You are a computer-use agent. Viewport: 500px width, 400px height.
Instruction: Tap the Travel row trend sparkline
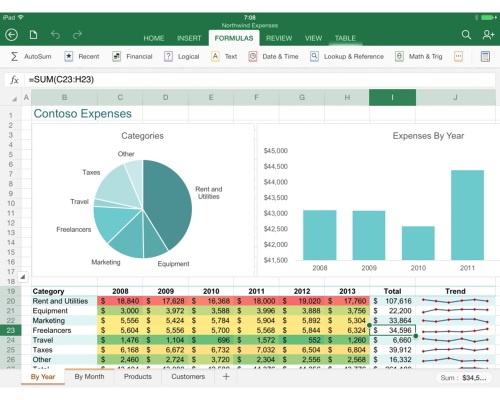pyautogui.click(x=455, y=340)
